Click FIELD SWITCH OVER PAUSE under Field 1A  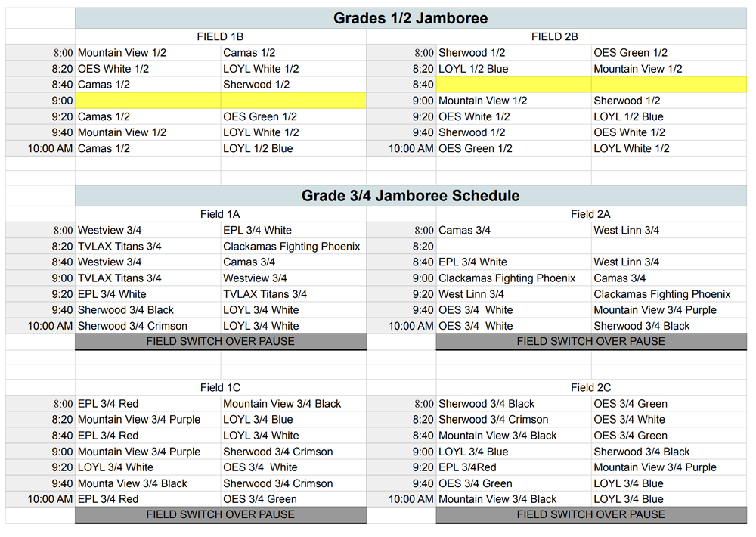(x=220, y=342)
